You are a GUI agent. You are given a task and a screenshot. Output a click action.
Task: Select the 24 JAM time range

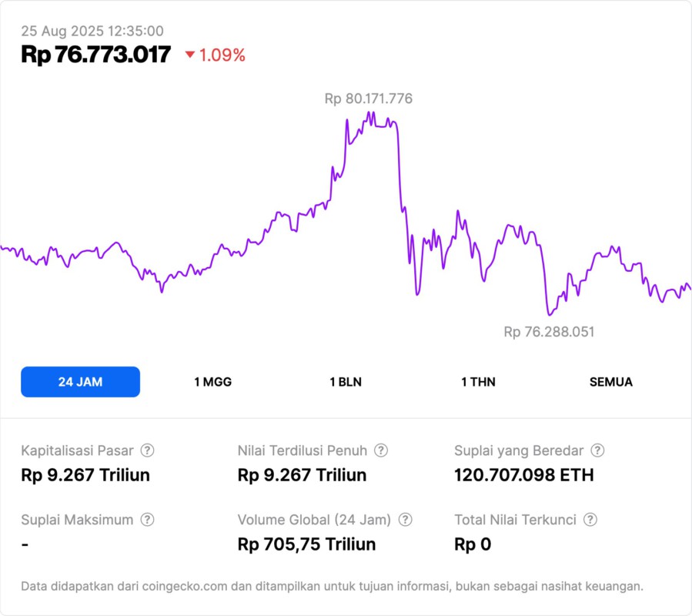(80, 382)
